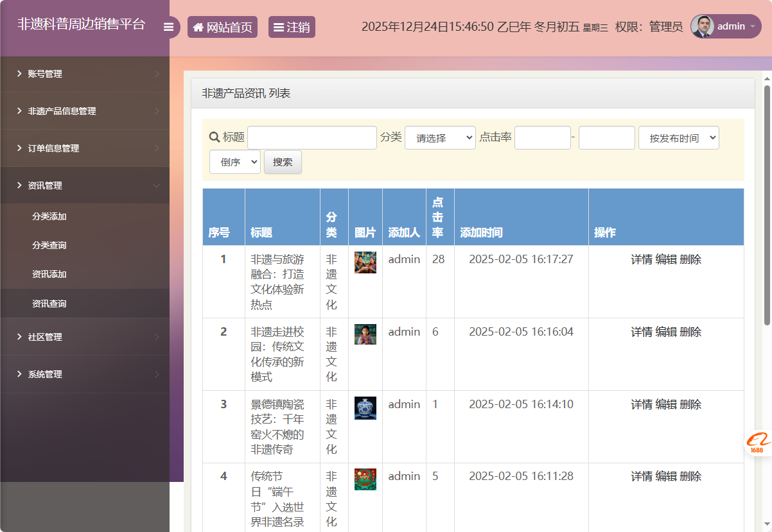Open the 分类 category dropdown showing 请选择
Viewport: 772px width, 532px height.
coord(440,137)
